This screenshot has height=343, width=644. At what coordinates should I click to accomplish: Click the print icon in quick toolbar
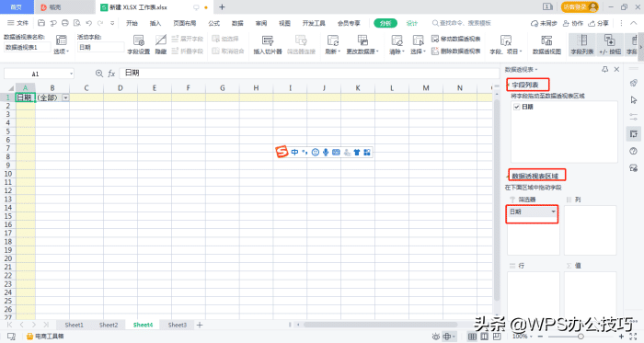click(x=65, y=23)
